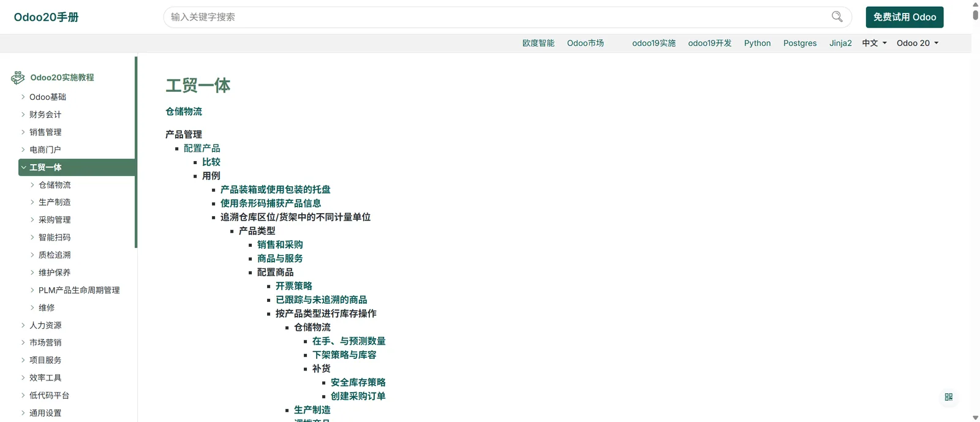Select 采购管理 in the sidebar

[x=55, y=220]
